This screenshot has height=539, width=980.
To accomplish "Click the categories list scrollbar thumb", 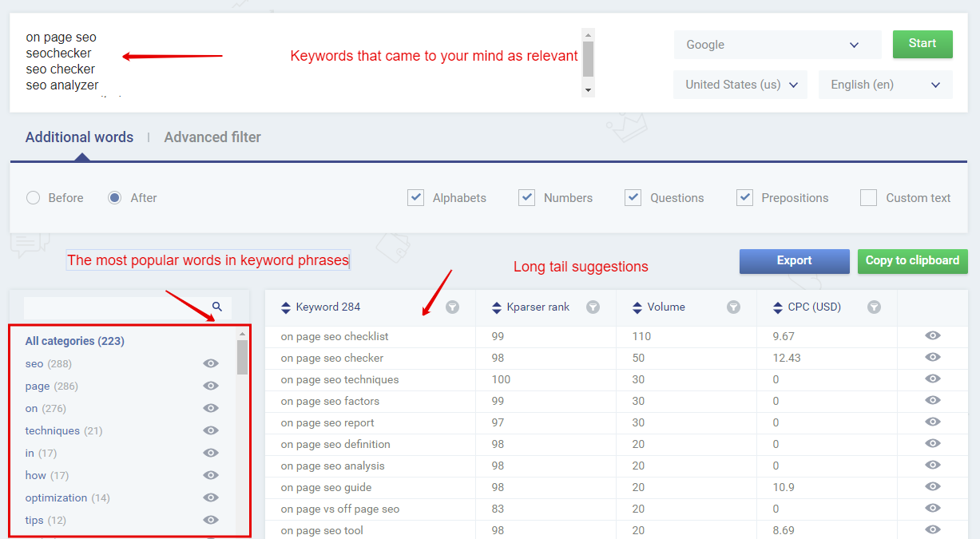I will [242, 357].
